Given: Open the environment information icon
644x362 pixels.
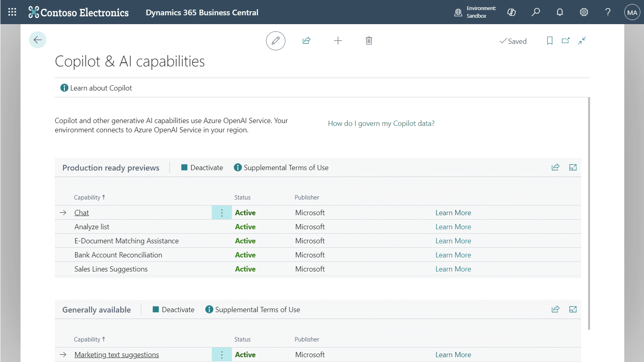Looking at the screenshot, I should tap(458, 12).
